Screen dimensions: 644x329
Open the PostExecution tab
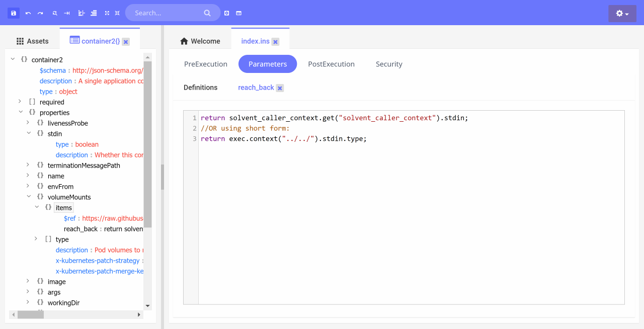coord(331,64)
